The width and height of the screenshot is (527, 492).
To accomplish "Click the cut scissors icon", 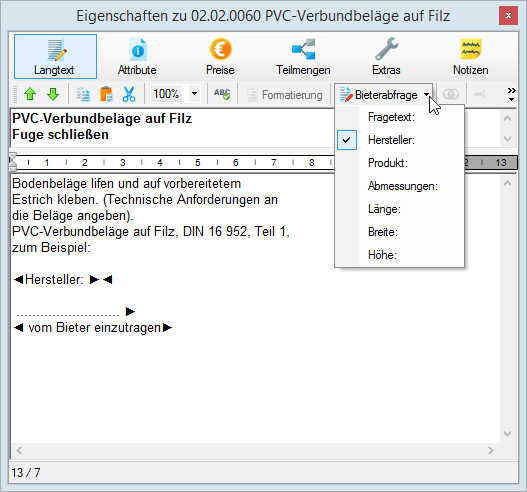I will 129,94.
